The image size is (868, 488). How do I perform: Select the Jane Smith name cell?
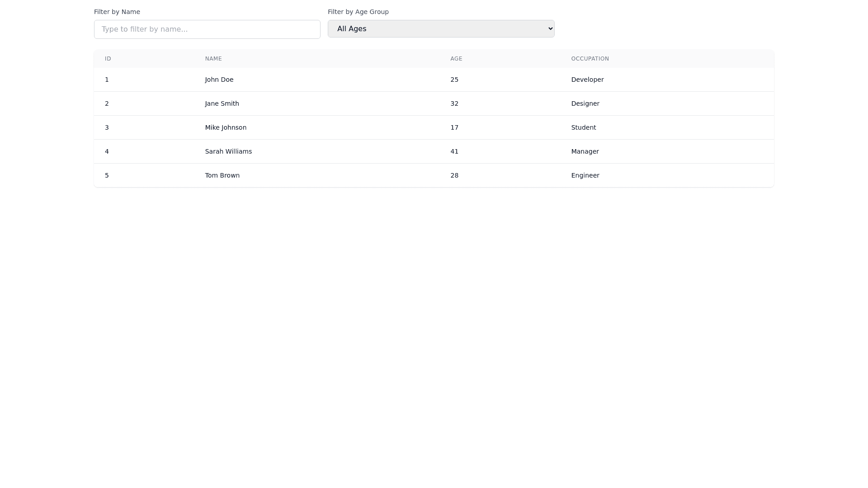point(222,103)
